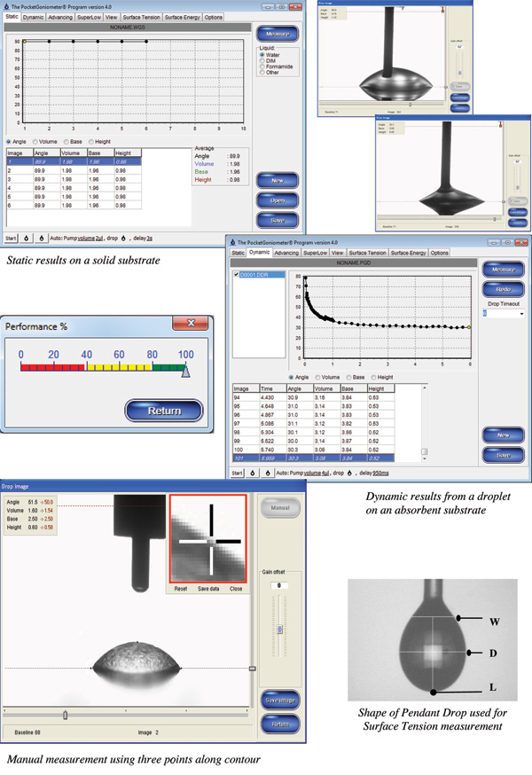This screenshot has height=775, width=532.
Task: Click the 'delay 3s' link
Action: (143, 239)
